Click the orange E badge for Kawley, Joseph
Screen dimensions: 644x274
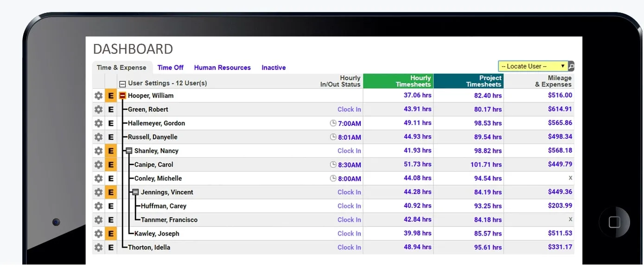(x=111, y=234)
